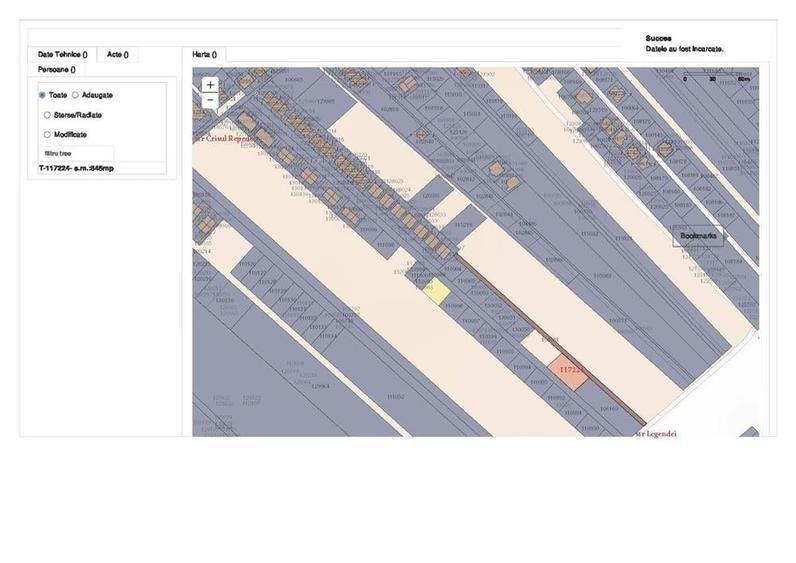796x563 pixels.
Task: Click the red parcel labeled 117224
Action: click(568, 372)
